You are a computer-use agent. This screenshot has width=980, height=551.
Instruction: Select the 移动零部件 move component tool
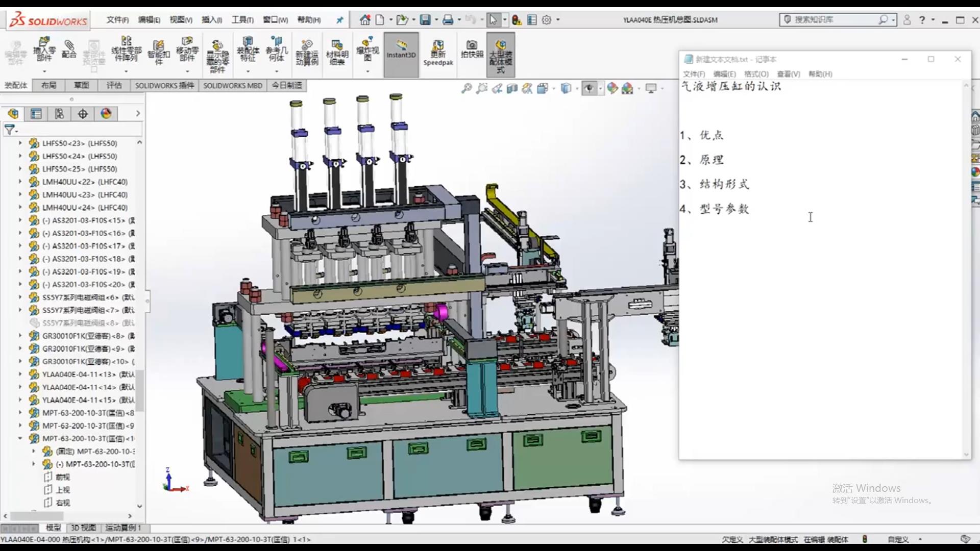(187, 49)
